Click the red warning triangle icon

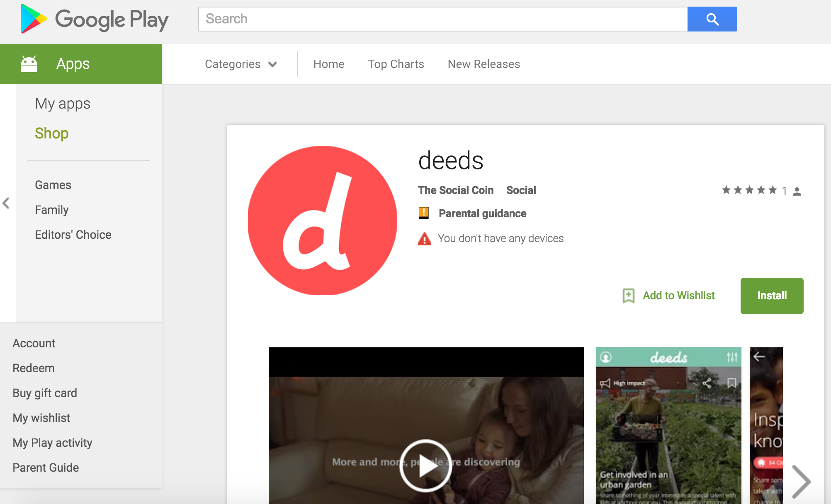tap(424, 239)
